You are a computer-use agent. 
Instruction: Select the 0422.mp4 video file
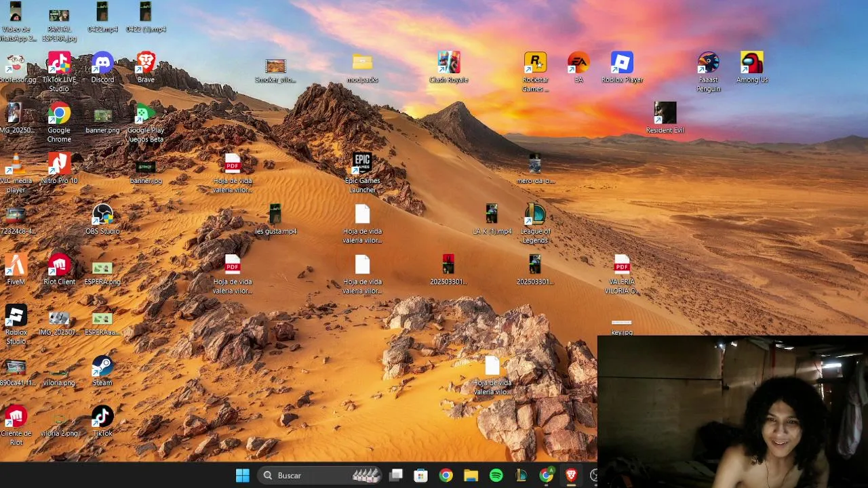[x=102, y=17]
